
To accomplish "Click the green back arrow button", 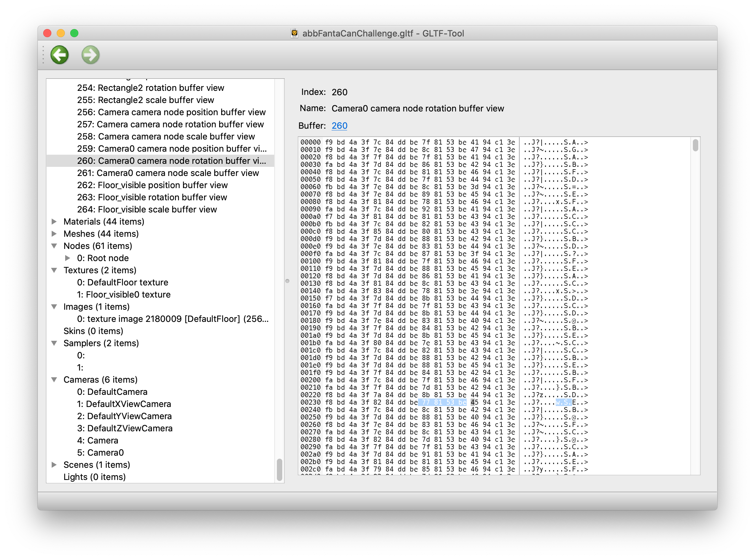I will coord(60,55).
